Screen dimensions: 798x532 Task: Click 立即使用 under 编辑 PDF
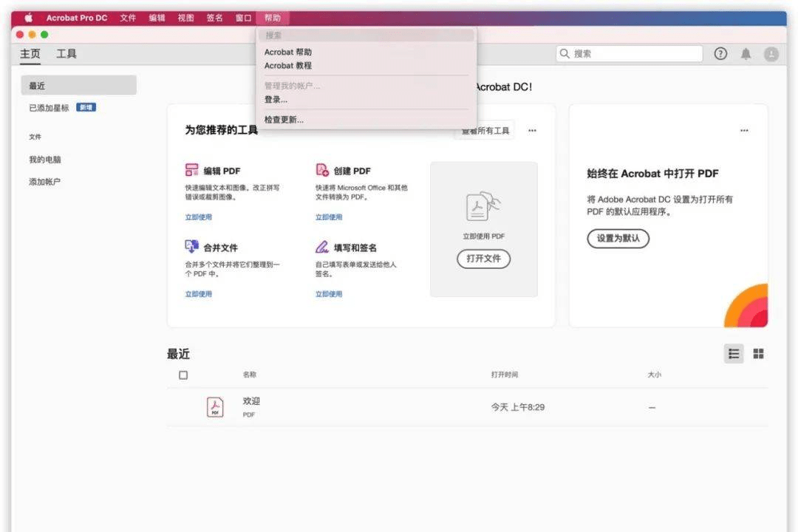tap(199, 217)
